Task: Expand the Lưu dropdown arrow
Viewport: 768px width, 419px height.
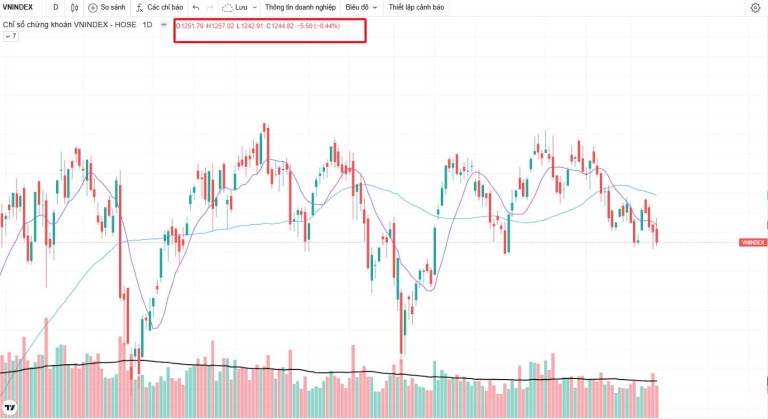Action: tap(255, 7)
